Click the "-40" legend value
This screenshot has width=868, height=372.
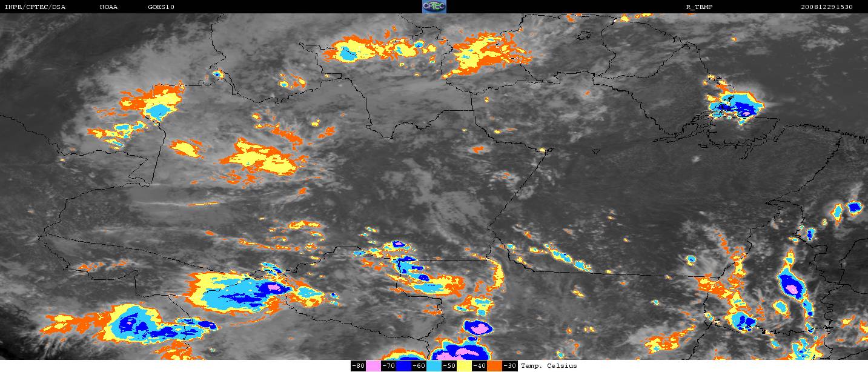click(479, 366)
